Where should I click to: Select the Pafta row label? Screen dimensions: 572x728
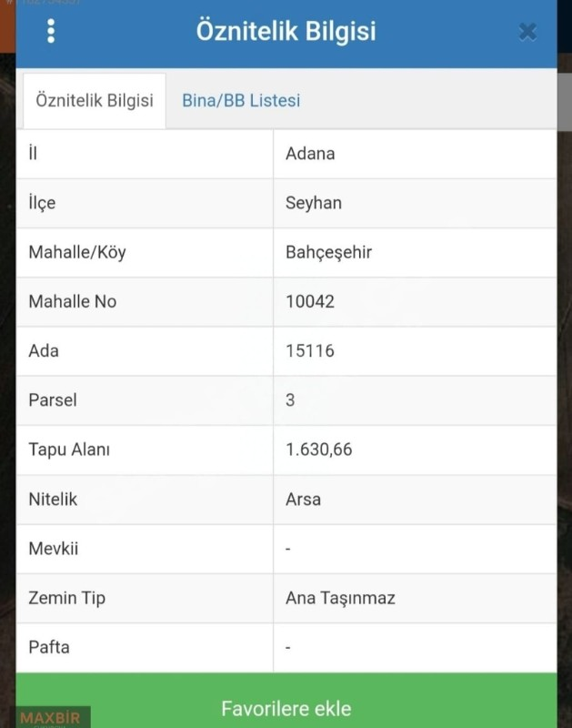(x=49, y=647)
